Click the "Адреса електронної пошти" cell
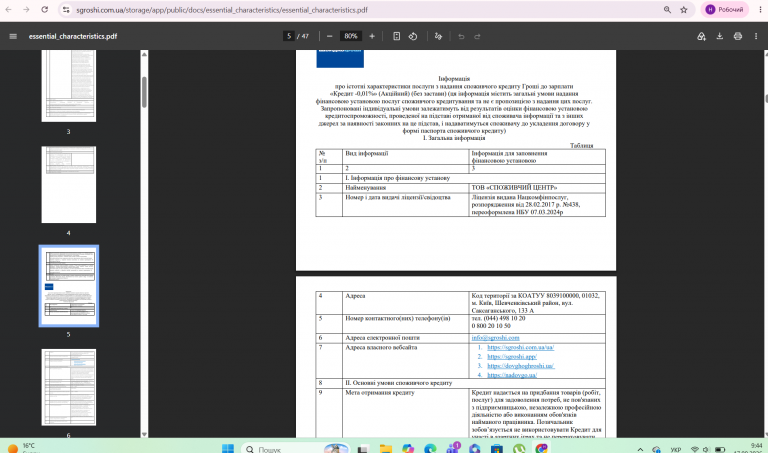Viewport: 768px width, 453px height. 406,338
